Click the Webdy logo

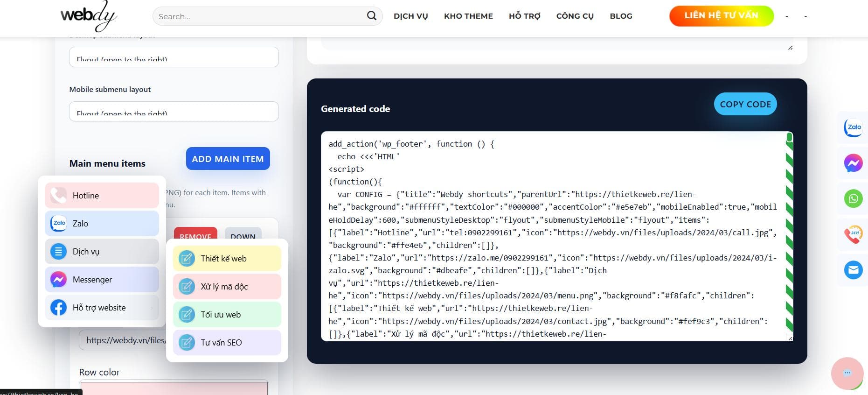89,17
